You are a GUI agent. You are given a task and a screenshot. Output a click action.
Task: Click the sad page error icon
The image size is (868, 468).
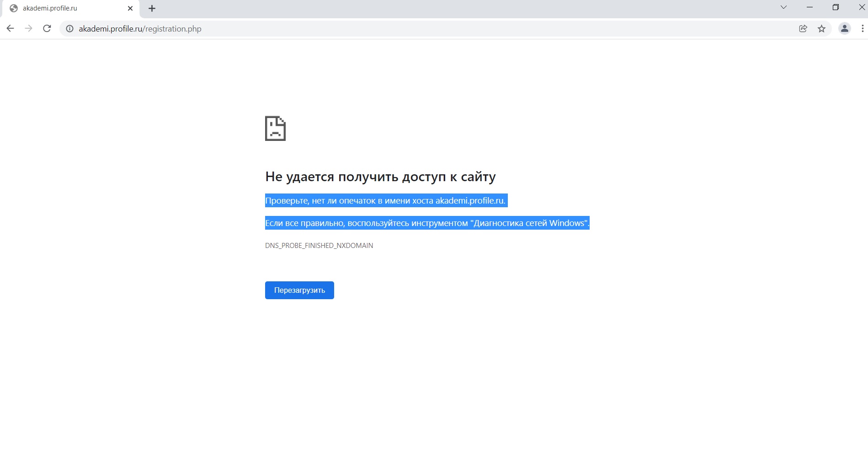click(275, 129)
